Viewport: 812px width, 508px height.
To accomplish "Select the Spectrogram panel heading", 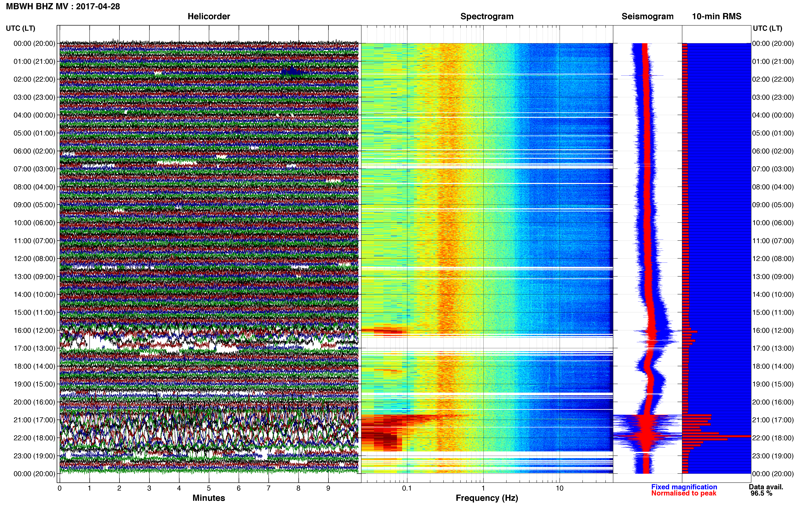I will 487,16.
